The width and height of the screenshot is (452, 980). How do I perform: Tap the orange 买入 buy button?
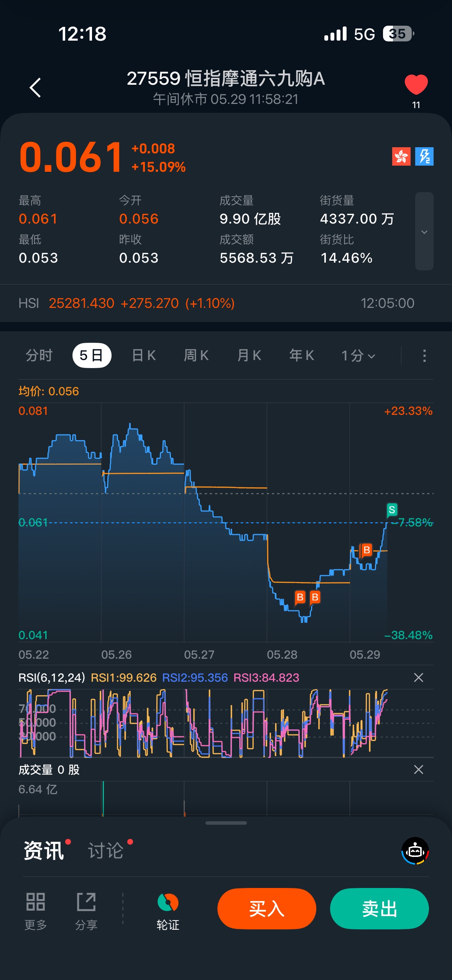click(x=267, y=909)
